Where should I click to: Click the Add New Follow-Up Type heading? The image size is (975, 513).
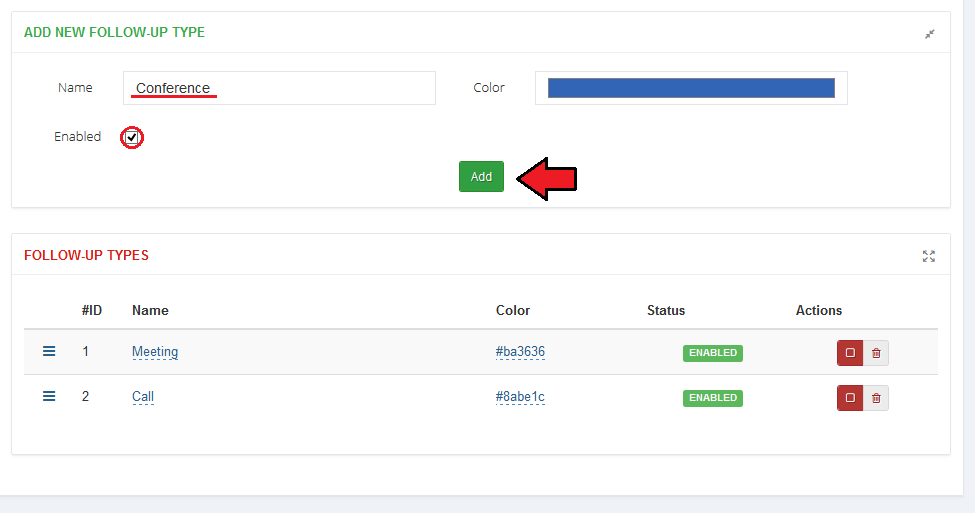(114, 32)
